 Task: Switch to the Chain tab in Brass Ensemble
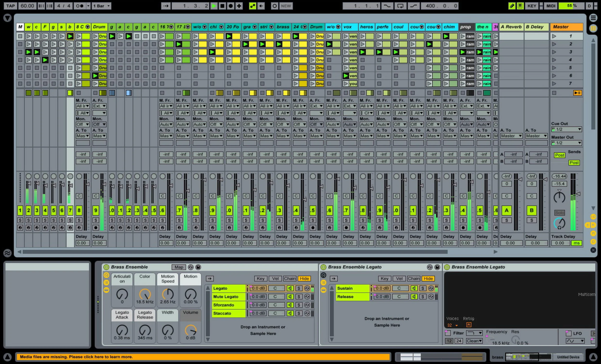point(290,279)
